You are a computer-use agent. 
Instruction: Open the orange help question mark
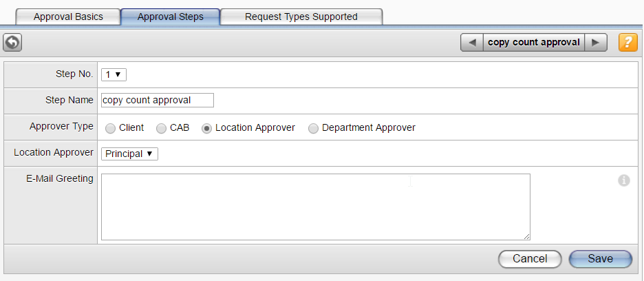pos(628,43)
